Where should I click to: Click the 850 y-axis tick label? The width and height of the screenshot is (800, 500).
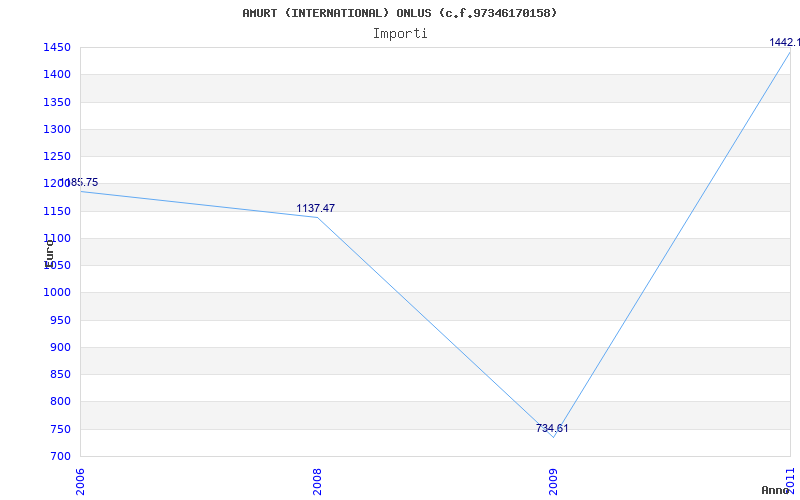click(x=60, y=374)
